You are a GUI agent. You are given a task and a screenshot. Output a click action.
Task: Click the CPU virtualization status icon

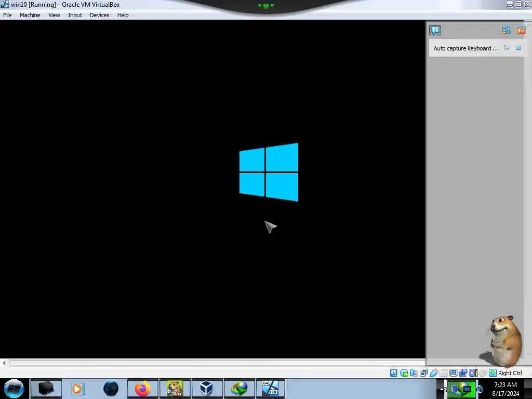pyautogui.click(x=473, y=373)
